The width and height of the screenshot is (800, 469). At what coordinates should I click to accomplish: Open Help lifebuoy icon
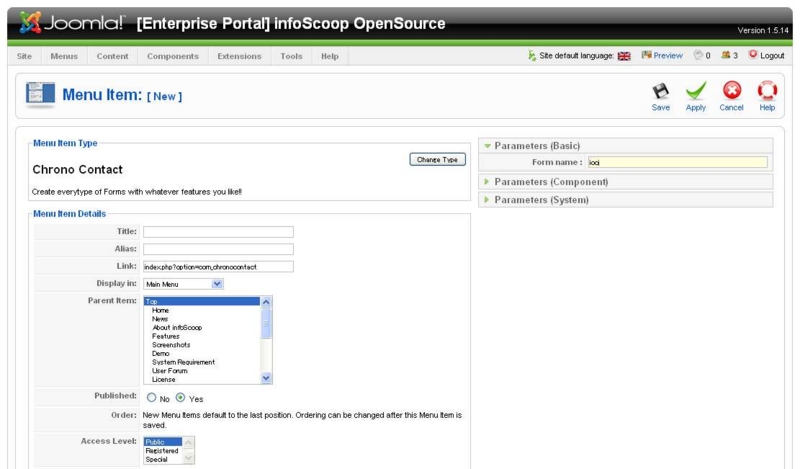pos(767,90)
